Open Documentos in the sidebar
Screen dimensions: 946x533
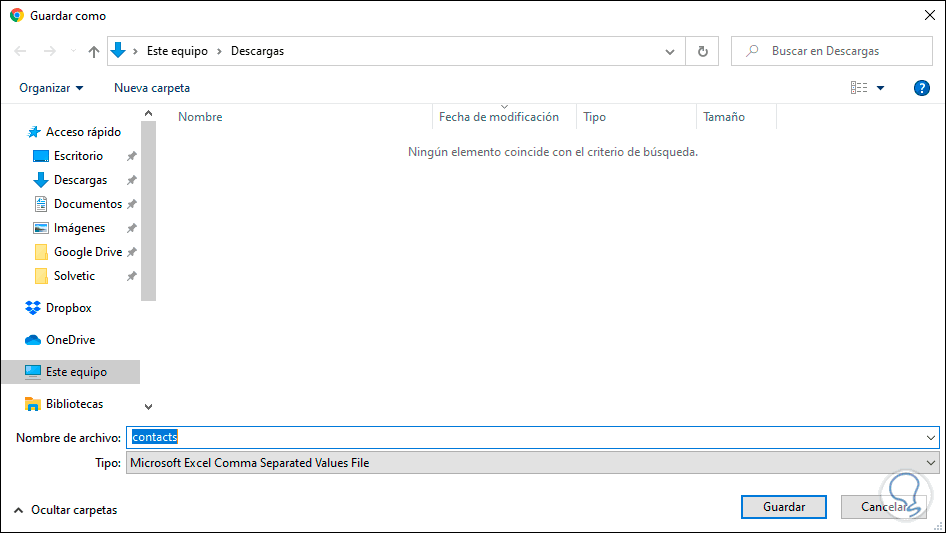(x=88, y=204)
